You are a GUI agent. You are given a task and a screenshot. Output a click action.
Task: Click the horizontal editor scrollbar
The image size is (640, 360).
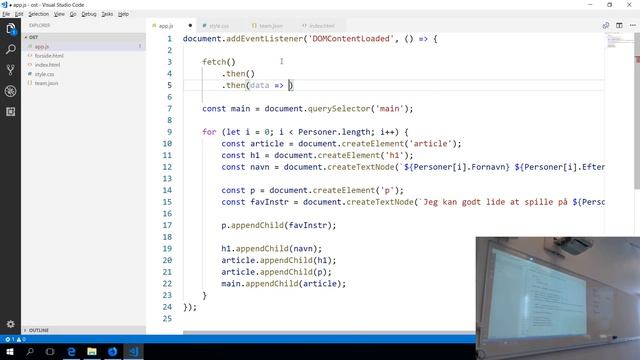point(329,333)
